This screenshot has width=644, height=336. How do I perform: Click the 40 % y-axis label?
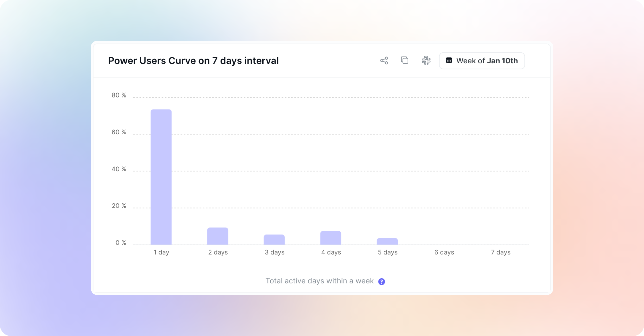tap(119, 169)
